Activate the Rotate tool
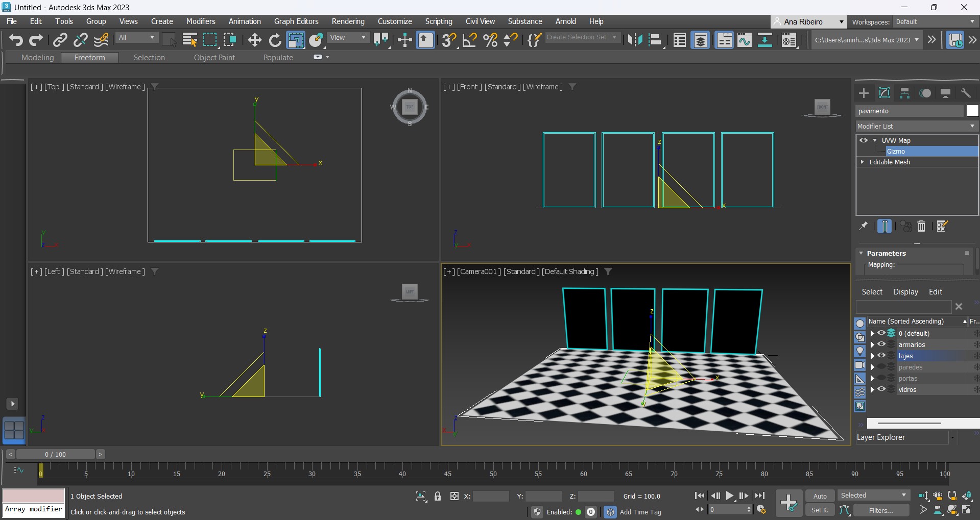Screen dimensions: 980x520 [275, 40]
